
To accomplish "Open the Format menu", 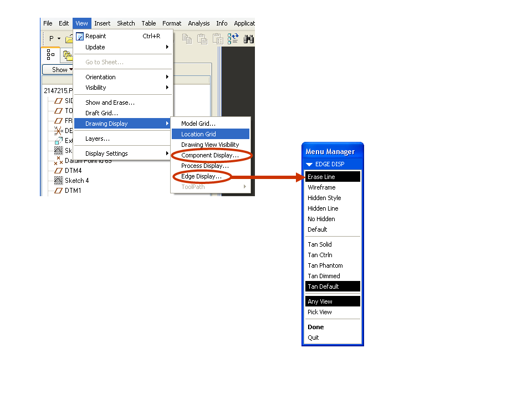I will click(x=172, y=23).
